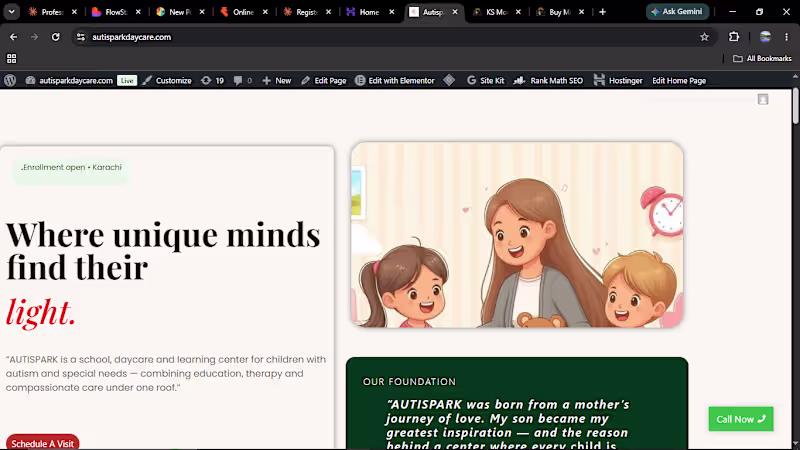Close the FlowSt tab
The height and width of the screenshot is (450, 800).
pyautogui.click(x=138, y=12)
